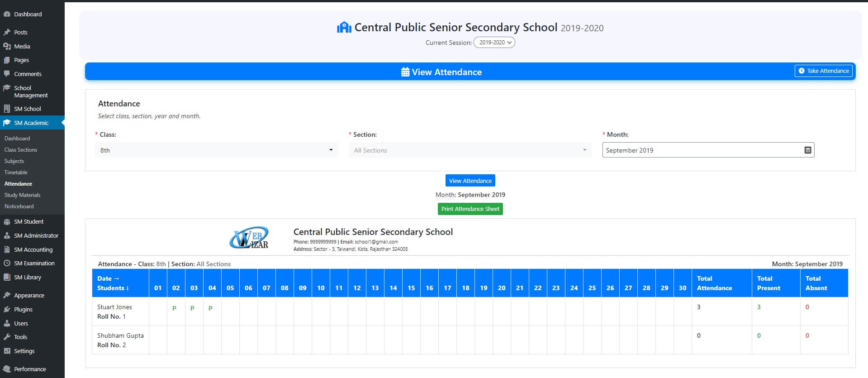Click the Take Attendance button
The height and width of the screenshot is (378, 868).
point(823,71)
